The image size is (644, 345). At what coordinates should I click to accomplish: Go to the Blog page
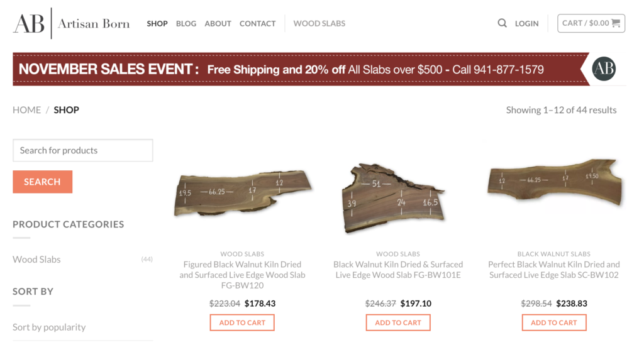[186, 23]
